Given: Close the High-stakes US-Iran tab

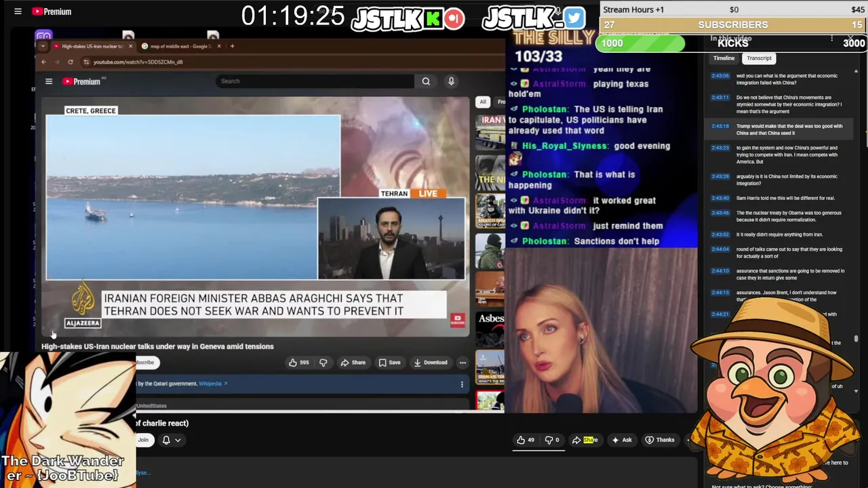Looking at the screenshot, I should point(130,46).
